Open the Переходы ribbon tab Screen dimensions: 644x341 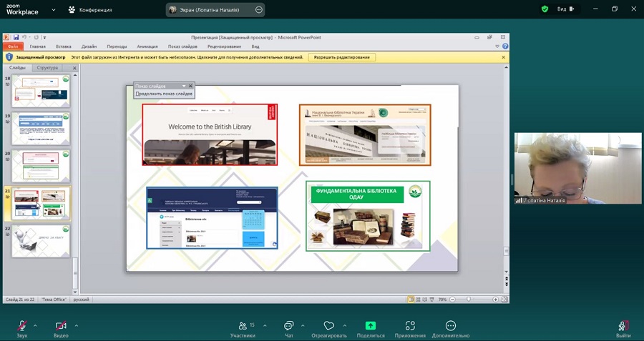[117, 46]
